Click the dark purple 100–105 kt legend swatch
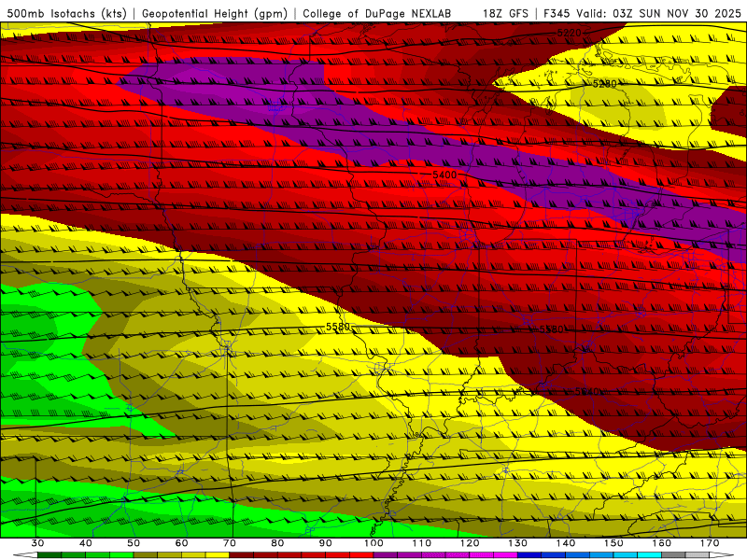 pyautogui.click(x=386, y=555)
